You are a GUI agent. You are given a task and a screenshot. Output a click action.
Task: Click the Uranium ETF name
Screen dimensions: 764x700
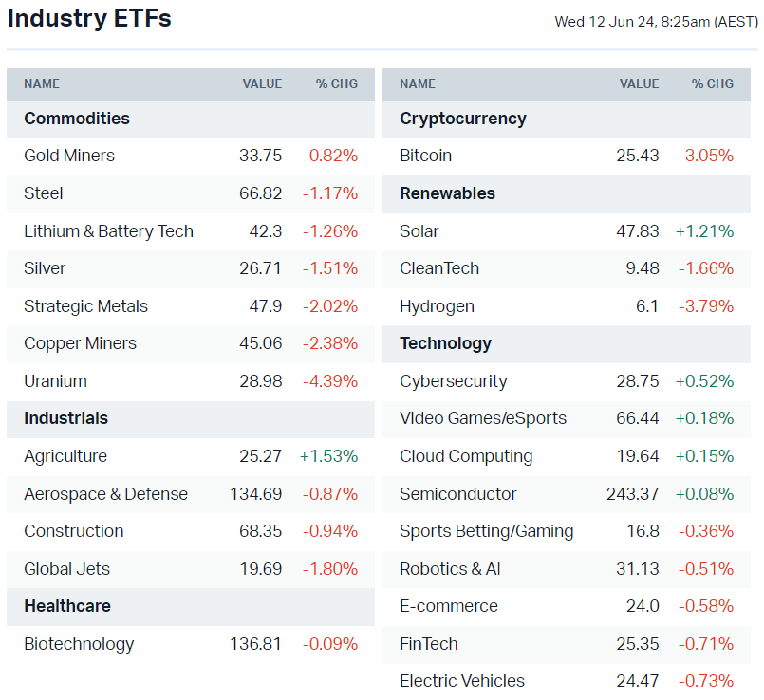(55, 381)
